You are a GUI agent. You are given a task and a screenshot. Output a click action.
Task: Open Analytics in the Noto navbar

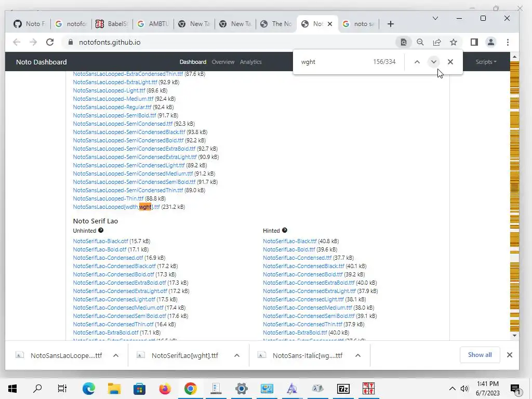(x=251, y=62)
